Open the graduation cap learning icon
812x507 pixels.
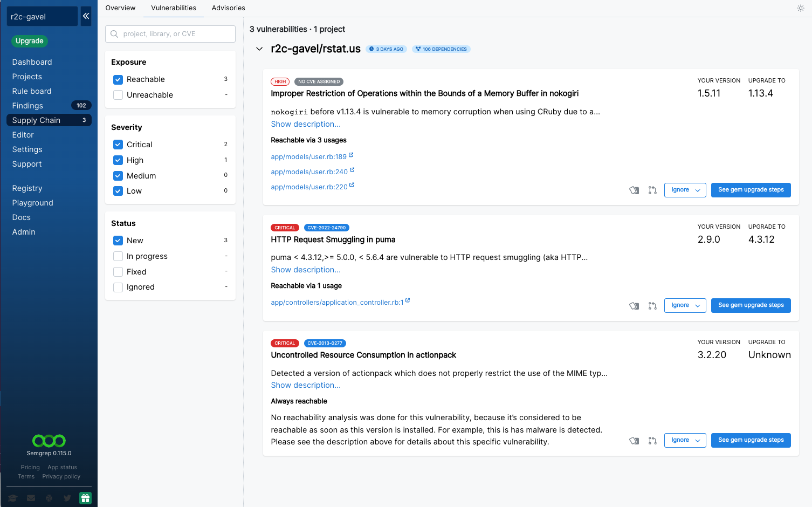coord(13,498)
